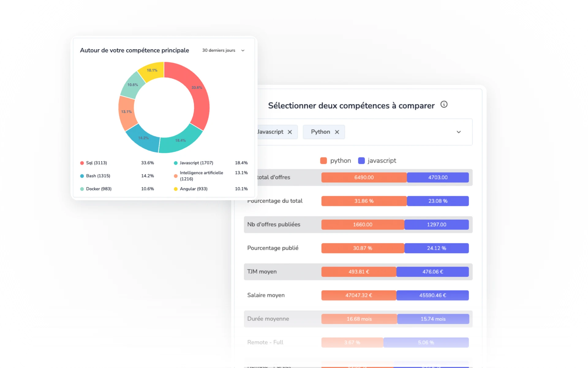The height and width of the screenshot is (368, 588).
Task: Expand the skills selector chevron
Action: coord(459,132)
